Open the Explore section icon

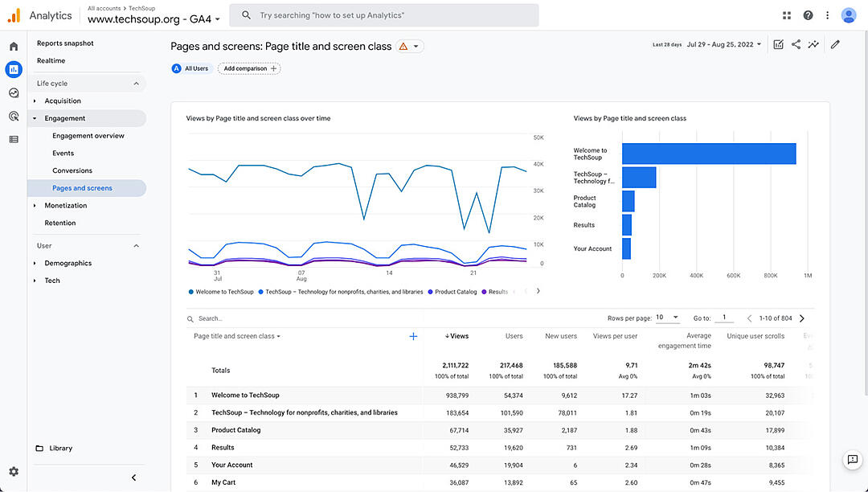pyautogui.click(x=12, y=92)
